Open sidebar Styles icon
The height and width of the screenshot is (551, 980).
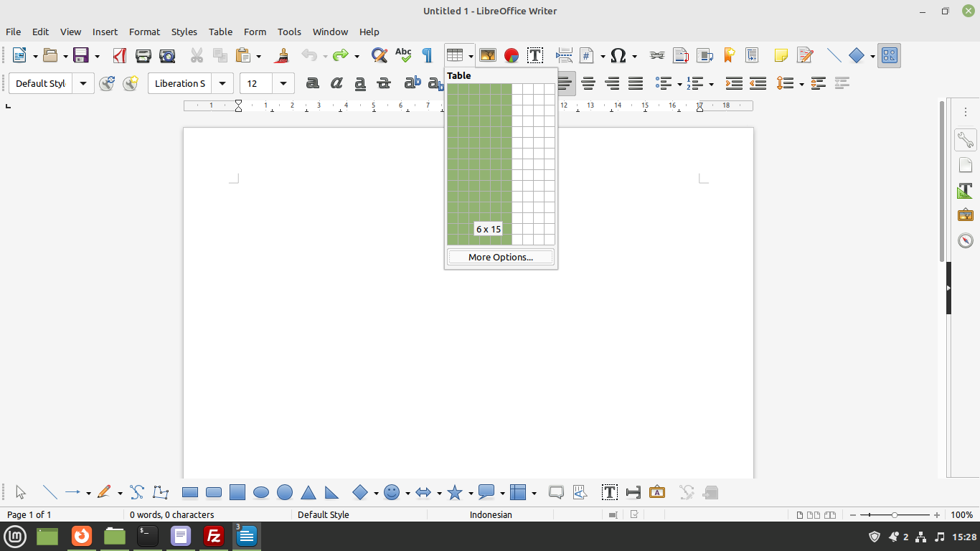966,190
